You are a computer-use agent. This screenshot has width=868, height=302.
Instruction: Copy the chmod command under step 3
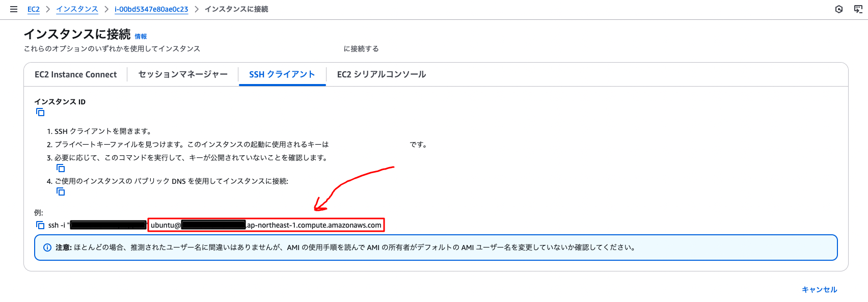pyautogui.click(x=61, y=168)
